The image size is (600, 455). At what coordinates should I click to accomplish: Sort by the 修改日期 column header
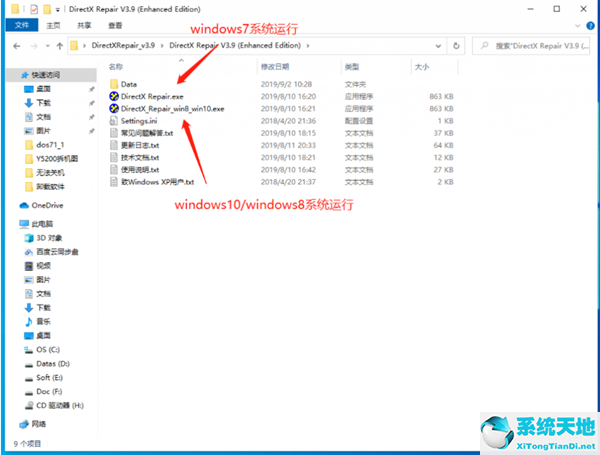[x=275, y=67]
